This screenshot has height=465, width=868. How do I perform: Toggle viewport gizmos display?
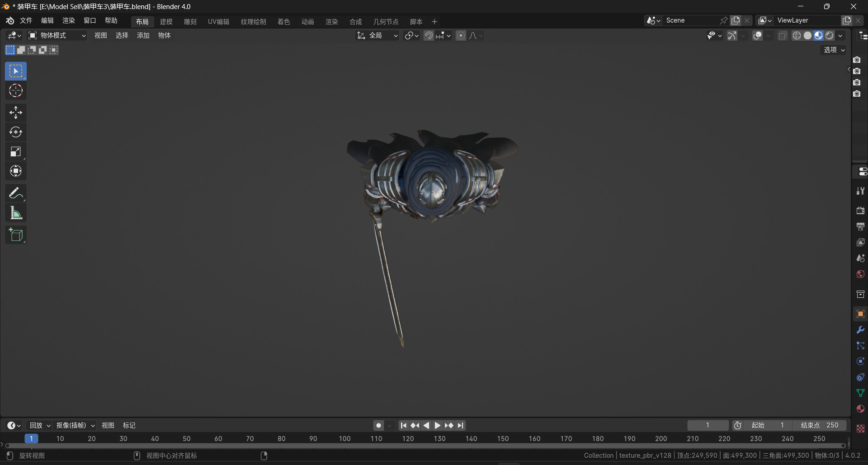732,36
